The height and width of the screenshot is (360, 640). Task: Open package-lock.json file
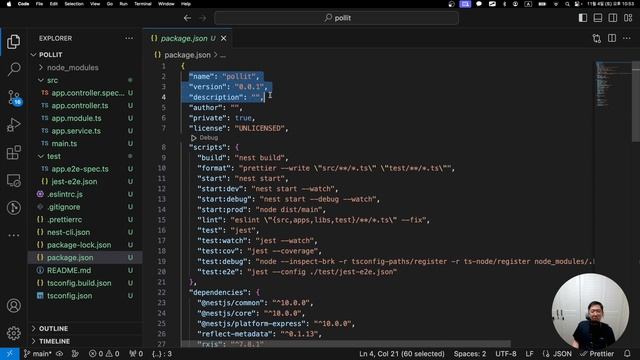click(x=79, y=245)
